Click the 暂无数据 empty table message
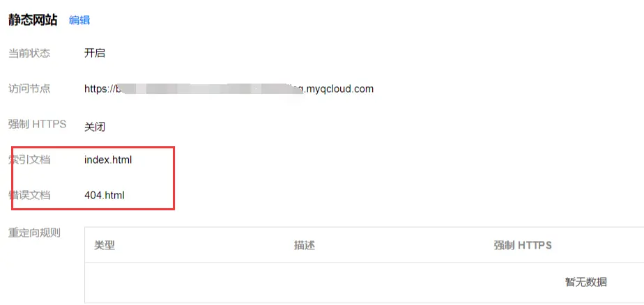This screenshot has height=305, width=644. point(586,282)
